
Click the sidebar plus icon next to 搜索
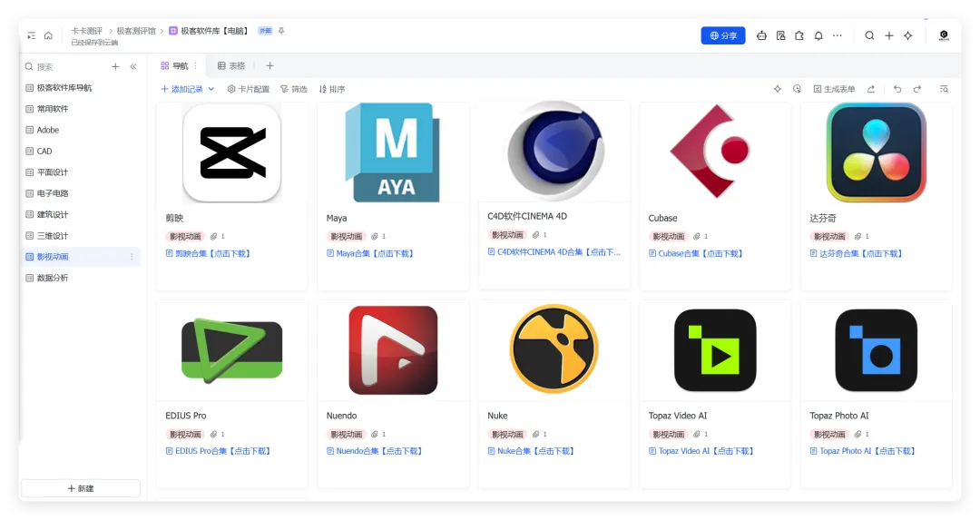tap(115, 66)
